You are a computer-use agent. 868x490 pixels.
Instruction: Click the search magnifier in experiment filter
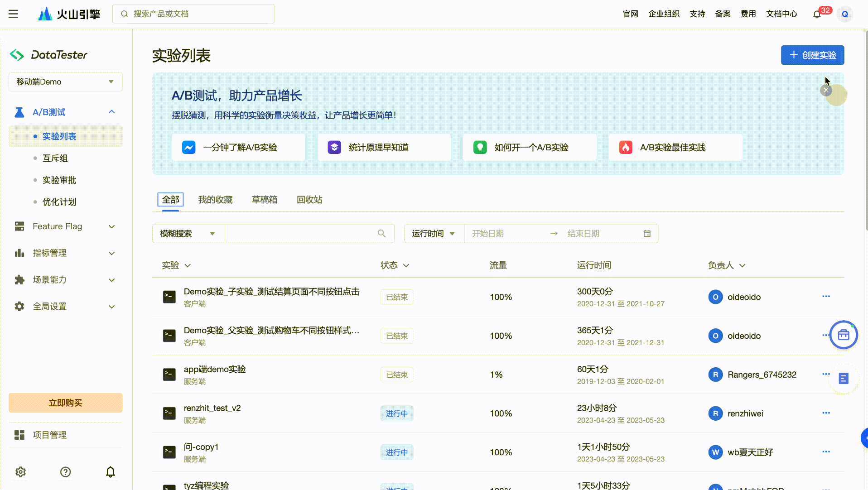381,234
